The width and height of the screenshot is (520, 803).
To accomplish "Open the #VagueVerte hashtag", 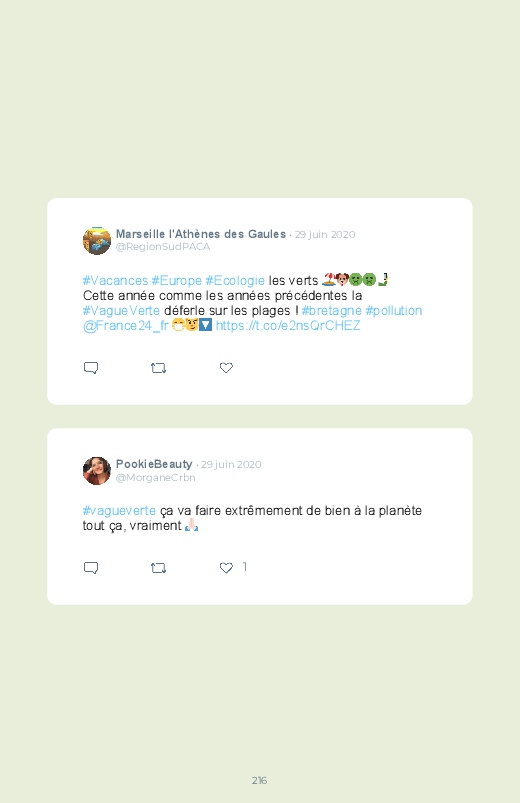I will pos(121,311).
